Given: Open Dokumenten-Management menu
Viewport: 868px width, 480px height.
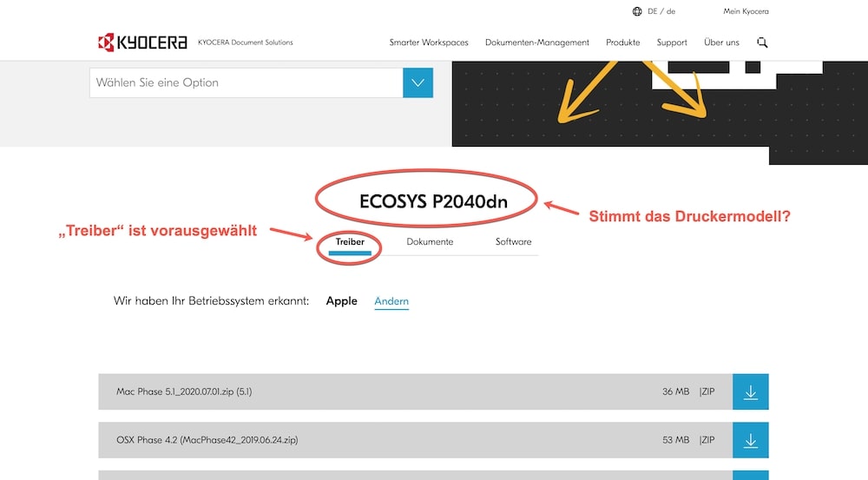Looking at the screenshot, I should pyautogui.click(x=537, y=43).
